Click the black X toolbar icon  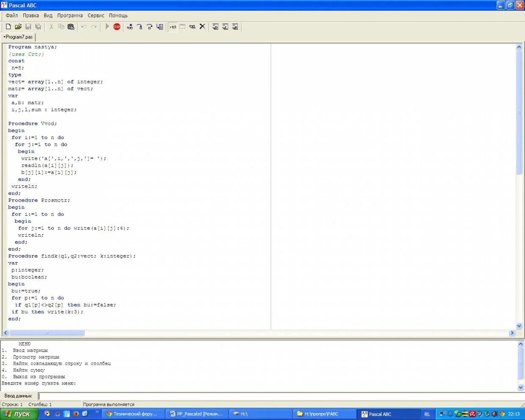click(x=202, y=27)
